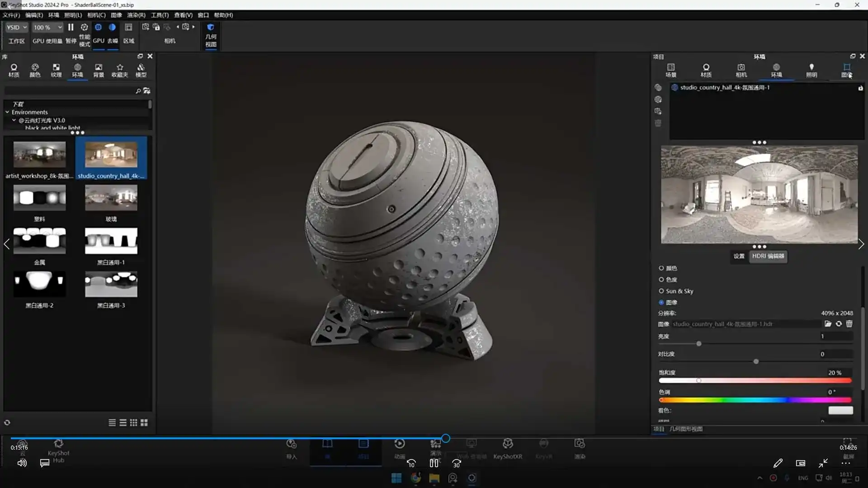Select the Sun & Sky radio option

tap(661, 291)
